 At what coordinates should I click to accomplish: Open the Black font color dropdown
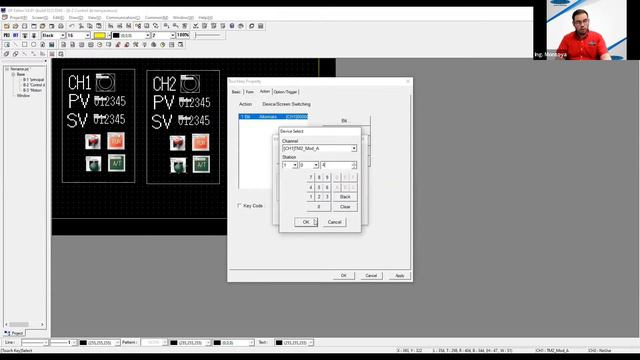62,36
